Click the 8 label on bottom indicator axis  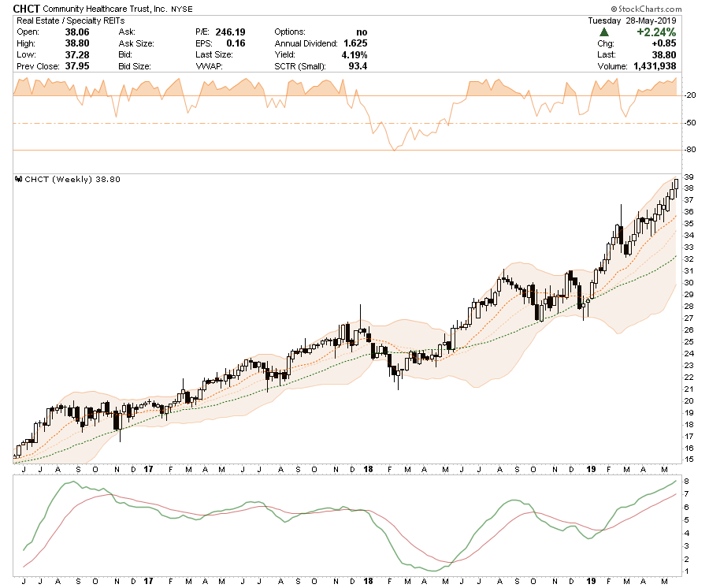(x=686, y=482)
